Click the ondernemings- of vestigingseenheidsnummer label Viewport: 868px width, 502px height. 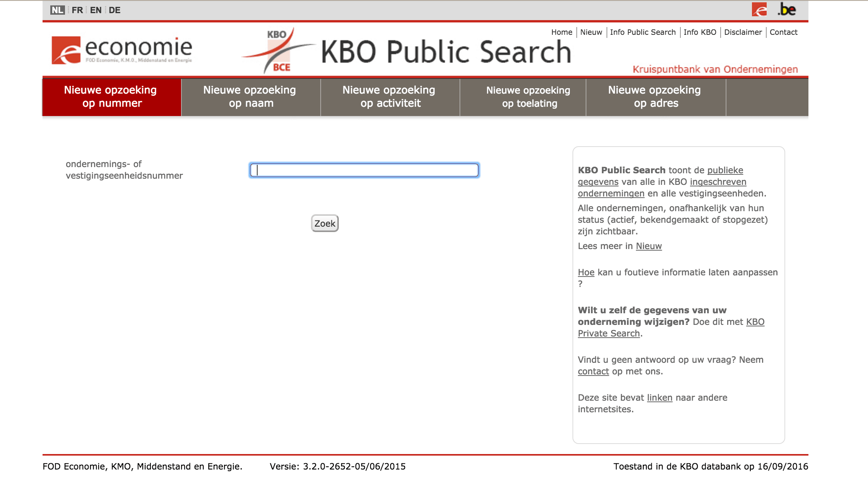[x=124, y=170]
